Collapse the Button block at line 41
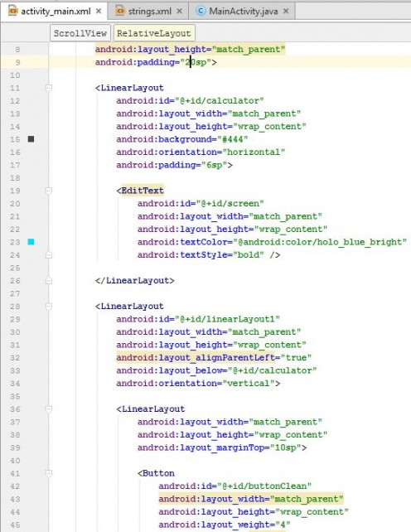The image size is (411, 532). click(49, 473)
